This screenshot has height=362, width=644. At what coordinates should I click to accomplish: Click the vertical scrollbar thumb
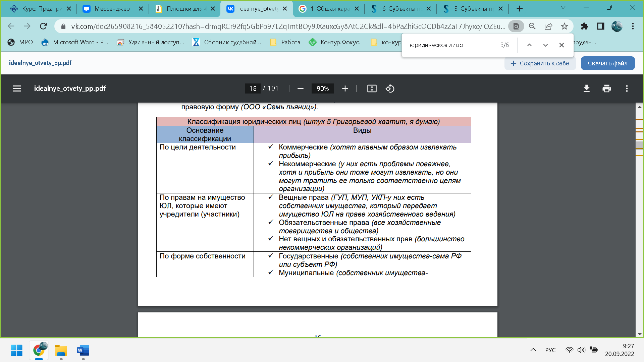point(640,145)
